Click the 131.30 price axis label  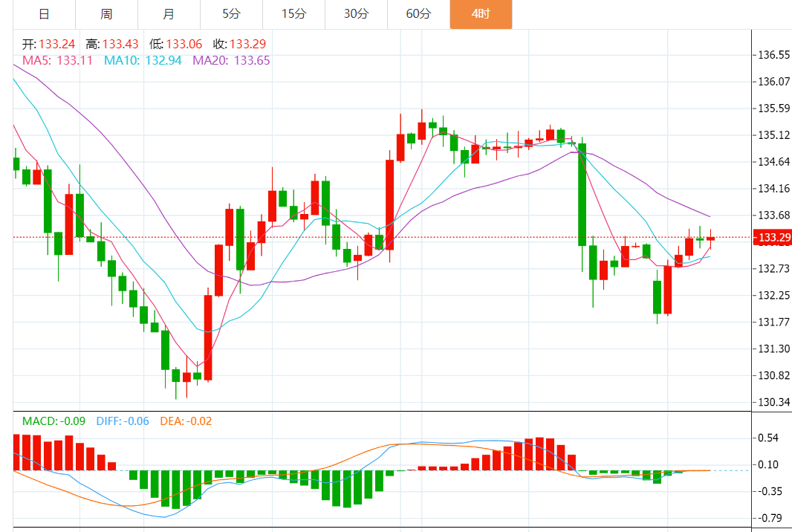click(x=774, y=349)
